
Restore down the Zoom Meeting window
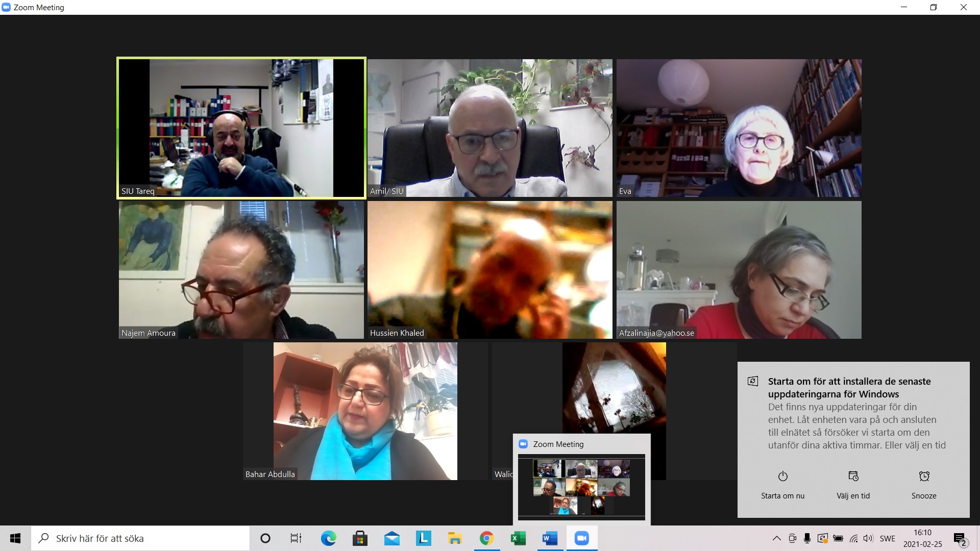click(x=934, y=7)
